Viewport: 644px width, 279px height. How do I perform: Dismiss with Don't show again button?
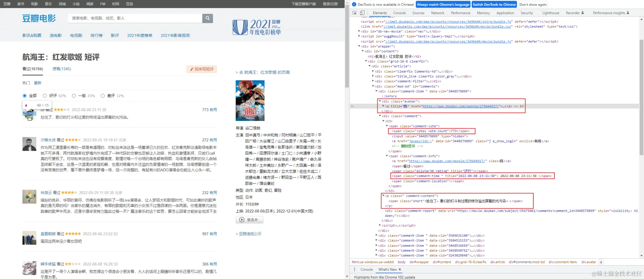point(533,4)
